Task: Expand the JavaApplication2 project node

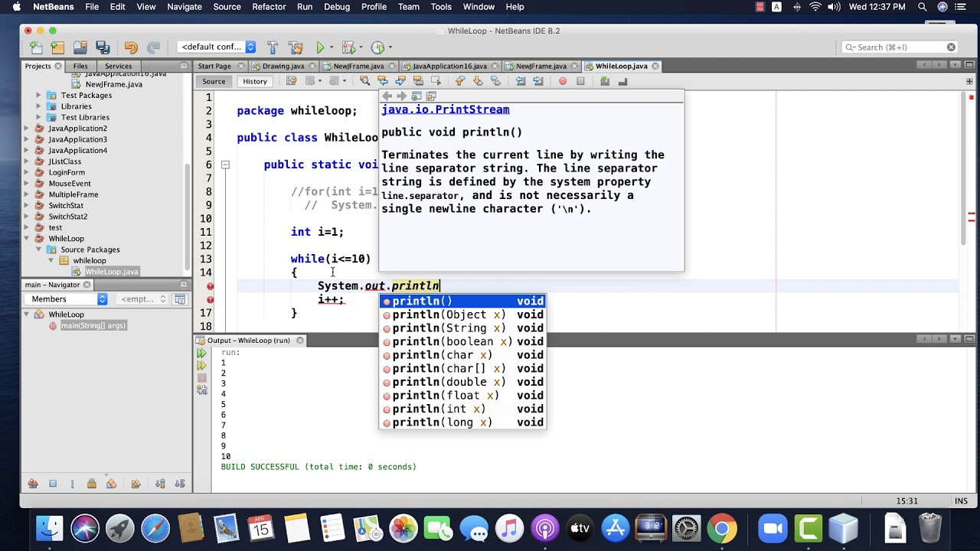Action: (28, 129)
